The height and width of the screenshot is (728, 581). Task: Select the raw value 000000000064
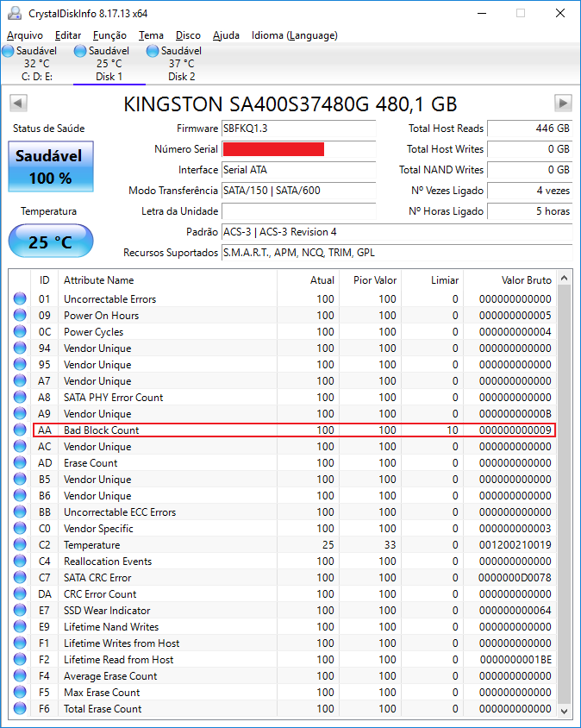515,610
